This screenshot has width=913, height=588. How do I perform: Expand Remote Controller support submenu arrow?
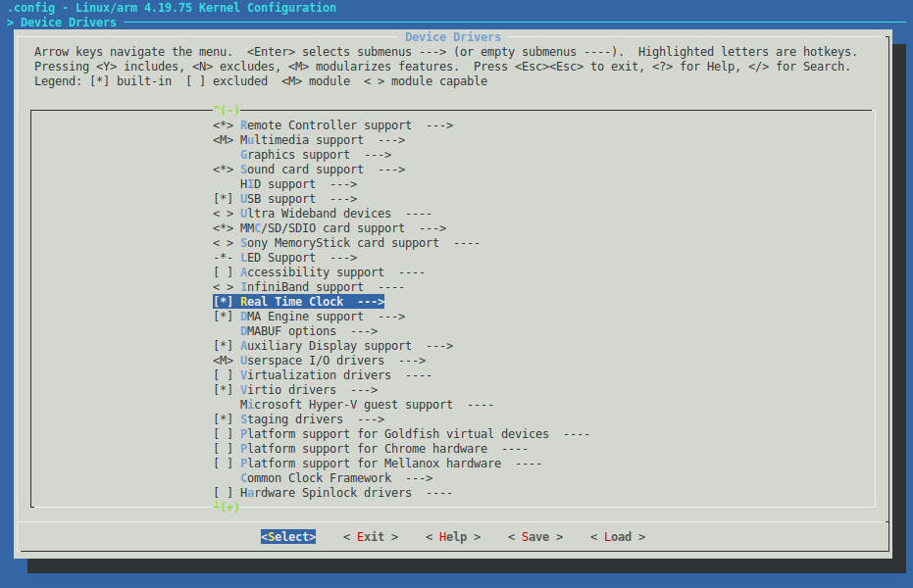tap(439, 125)
